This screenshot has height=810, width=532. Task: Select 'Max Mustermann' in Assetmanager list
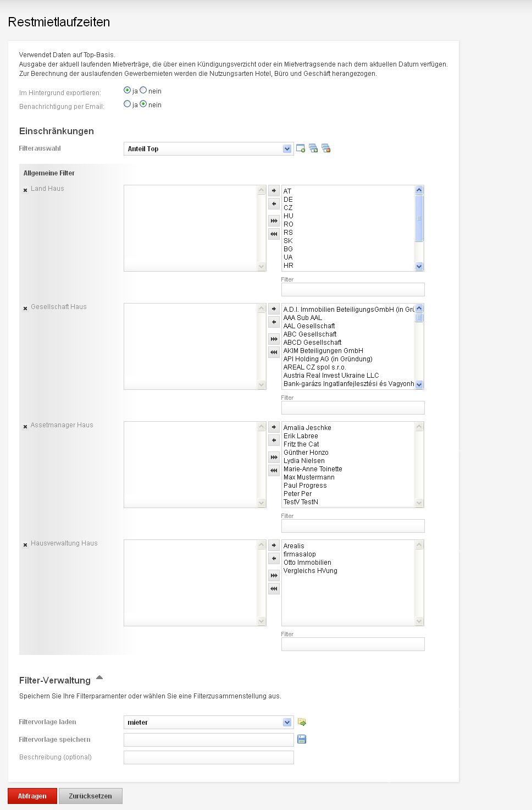point(309,477)
